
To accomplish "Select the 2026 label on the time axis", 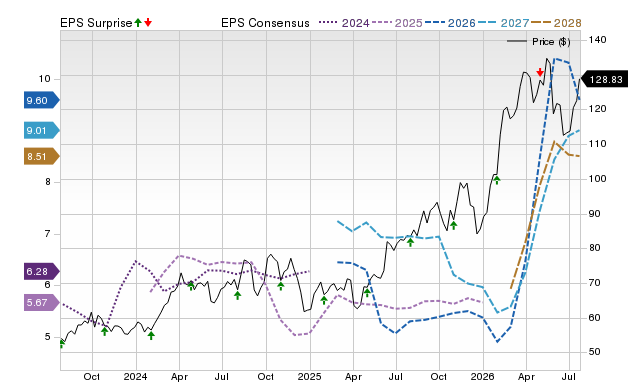I will [x=483, y=376].
